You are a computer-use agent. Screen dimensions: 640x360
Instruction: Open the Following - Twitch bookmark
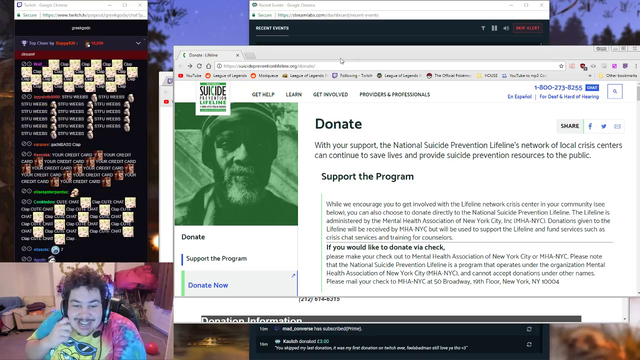point(352,76)
